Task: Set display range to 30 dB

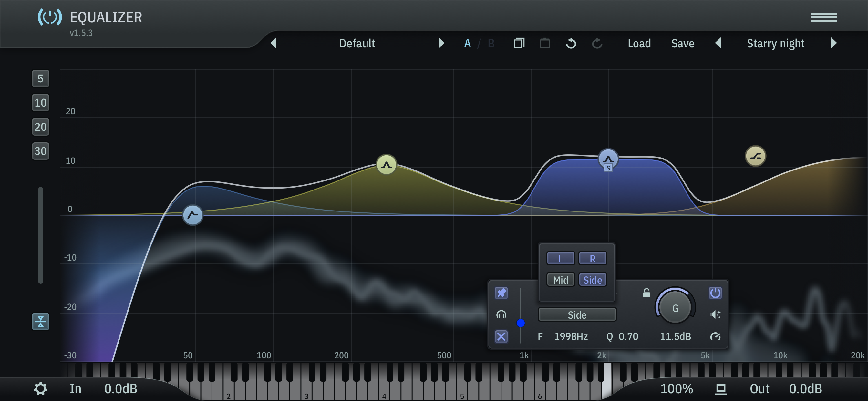Action: tap(40, 151)
